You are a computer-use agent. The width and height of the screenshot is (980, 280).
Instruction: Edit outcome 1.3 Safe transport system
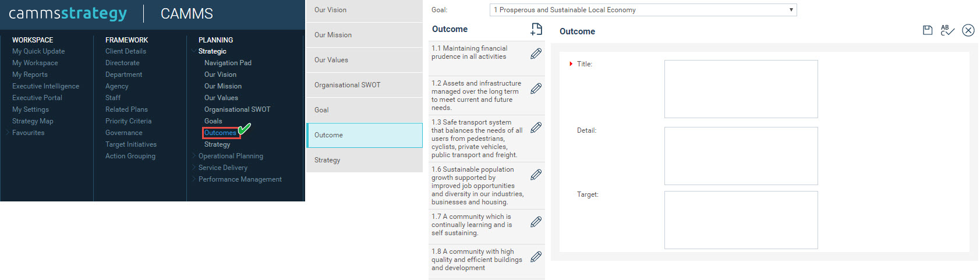536,127
